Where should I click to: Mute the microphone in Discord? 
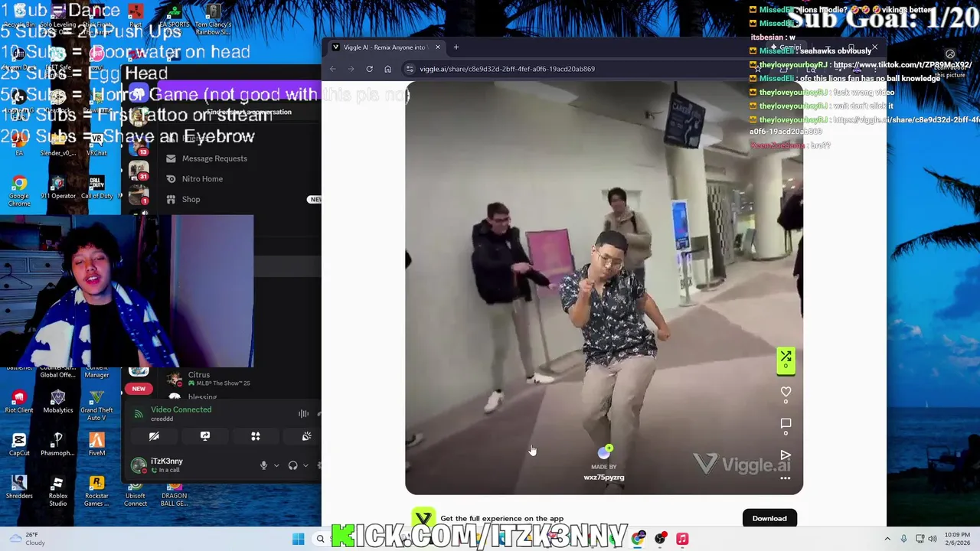264,465
